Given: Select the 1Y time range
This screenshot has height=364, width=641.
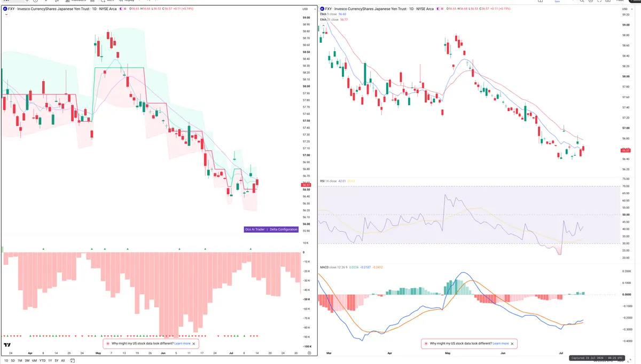Looking at the screenshot, I should 50,361.
